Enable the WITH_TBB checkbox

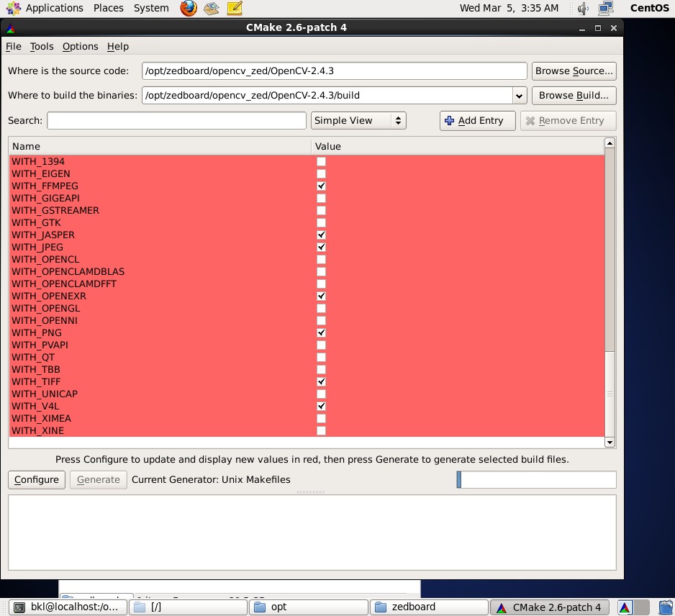pyautogui.click(x=321, y=369)
